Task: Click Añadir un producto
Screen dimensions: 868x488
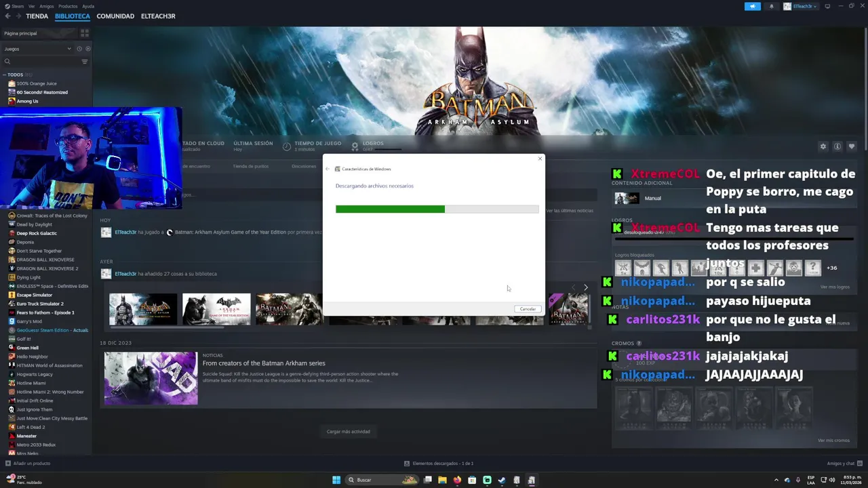Action: coord(28,464)
